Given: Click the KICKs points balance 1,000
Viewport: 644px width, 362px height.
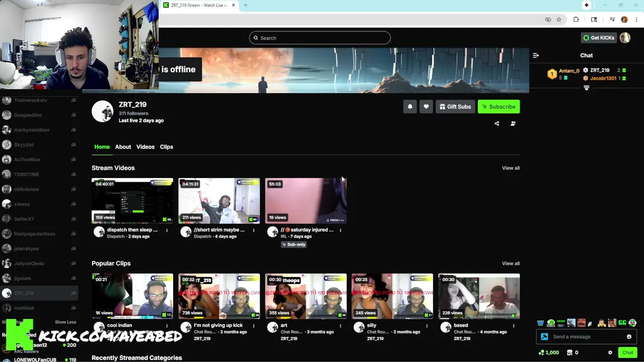Looking at the screenshot, I should 548,352.
